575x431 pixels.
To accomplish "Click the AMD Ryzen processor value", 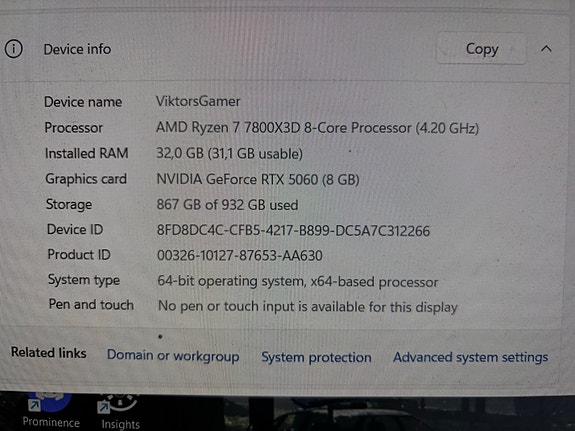I will pyautogui.click(x=317, y=128).
